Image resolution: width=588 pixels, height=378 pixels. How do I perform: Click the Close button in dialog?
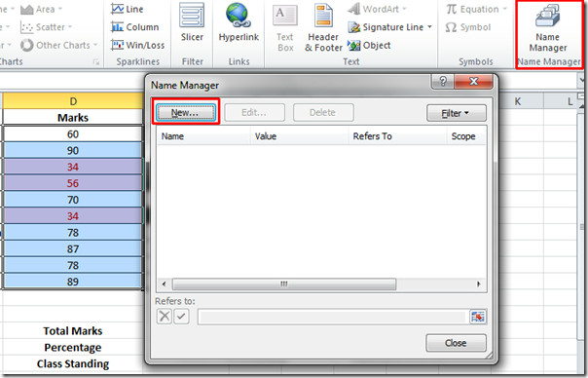[x=456, y=343]
